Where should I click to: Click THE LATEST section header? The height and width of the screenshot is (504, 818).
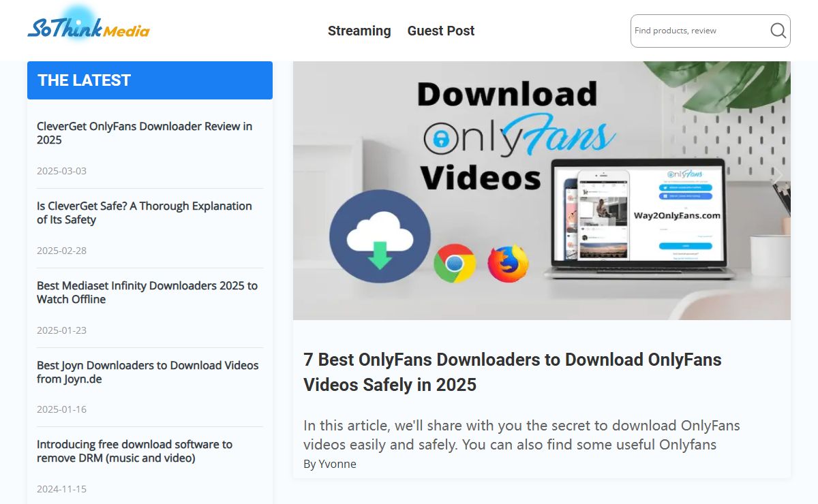pos(150,80)
